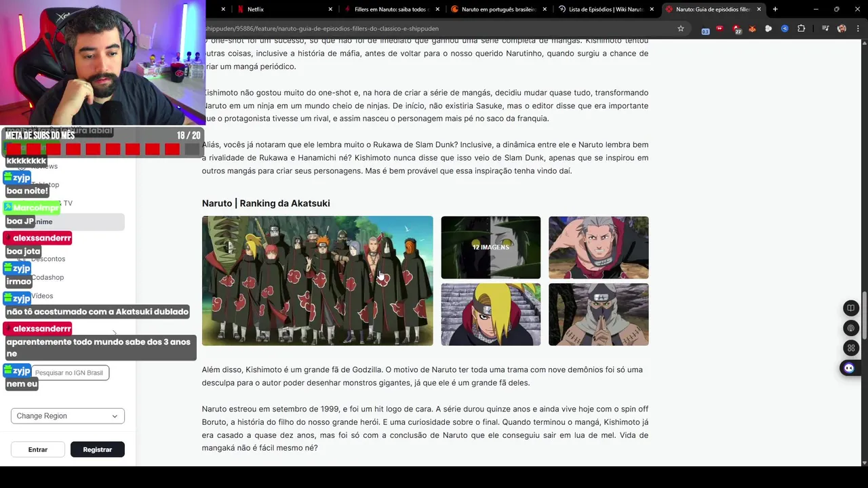This screenshot has height=488, width=868.
Task: Click the blue circular extension icon
Action: tap(785, 28)
